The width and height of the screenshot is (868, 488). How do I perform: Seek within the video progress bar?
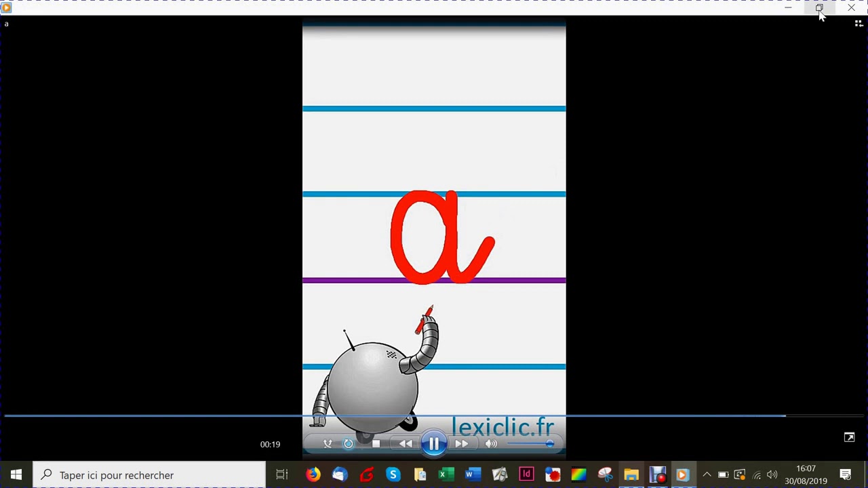434,415
